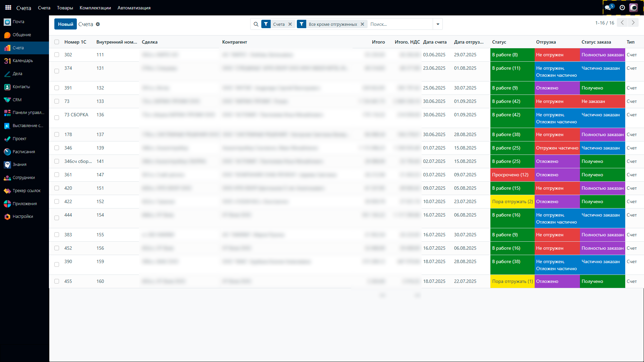This screenshot has height=362, width=644.
Task: Open the Настройки sidebar icon
Action: (x=7, y=217)
